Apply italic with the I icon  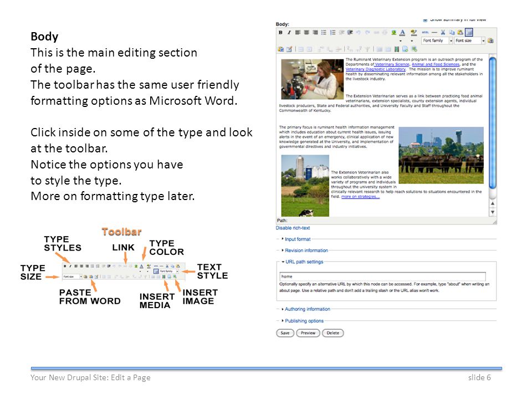coord(289,33)
